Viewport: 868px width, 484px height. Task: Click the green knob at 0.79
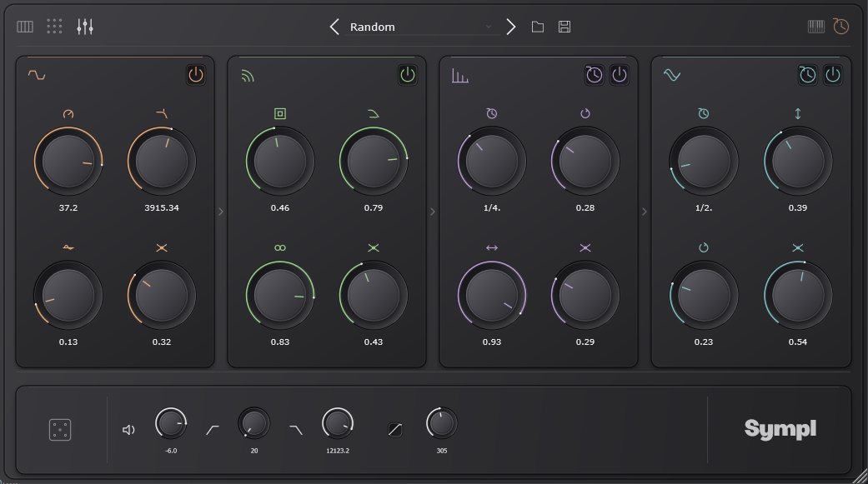(374, 162)
